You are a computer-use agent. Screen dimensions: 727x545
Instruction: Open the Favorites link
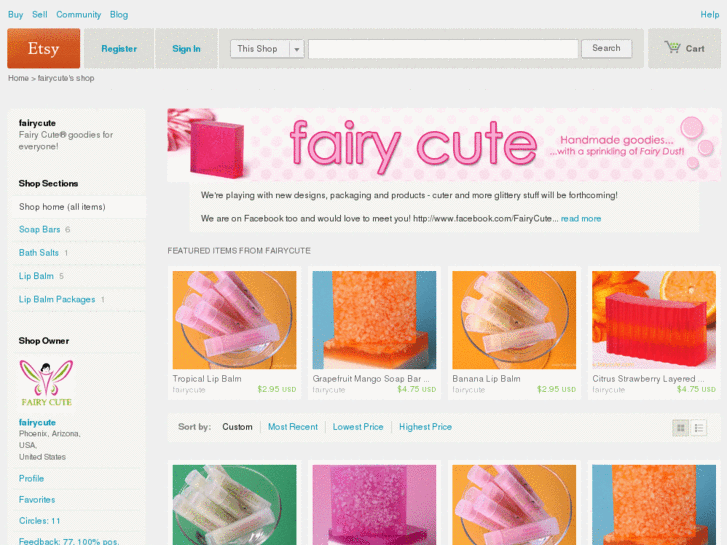coord(37,500)
